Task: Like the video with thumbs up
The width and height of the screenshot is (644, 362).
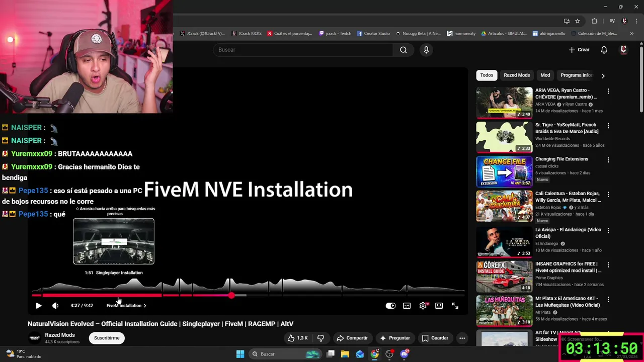Action: (297, 338)
